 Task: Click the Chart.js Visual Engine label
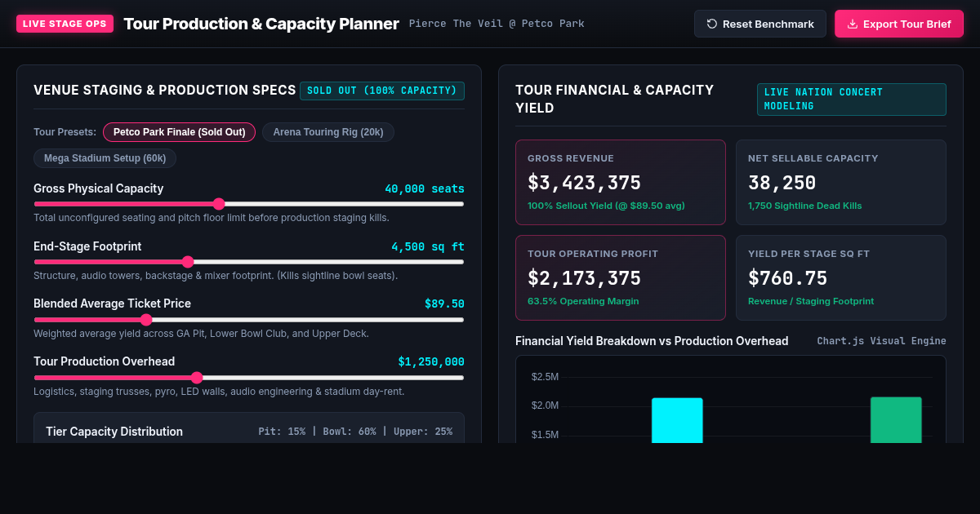pos(881,341)
